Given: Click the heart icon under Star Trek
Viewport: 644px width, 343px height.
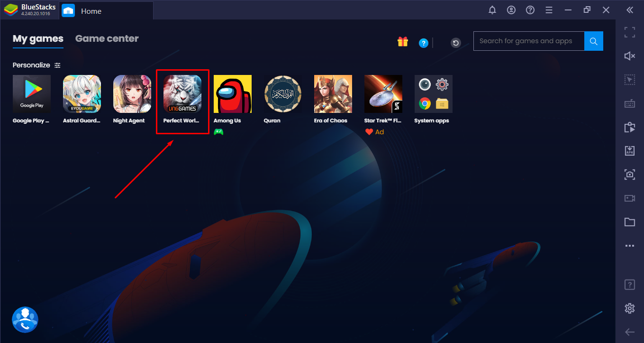Looking at the screenshot, I should coord(369,132).
